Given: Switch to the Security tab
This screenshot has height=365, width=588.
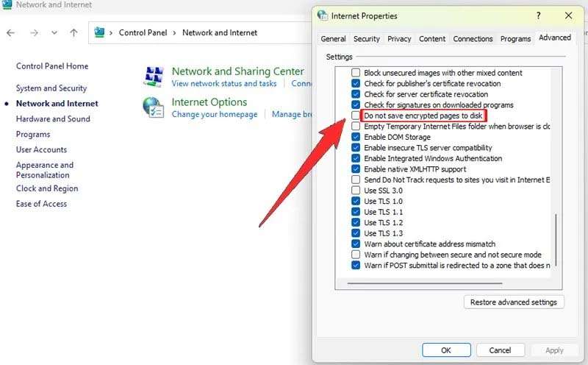Looking at the screenshot, I should click(x=366, y=39).
